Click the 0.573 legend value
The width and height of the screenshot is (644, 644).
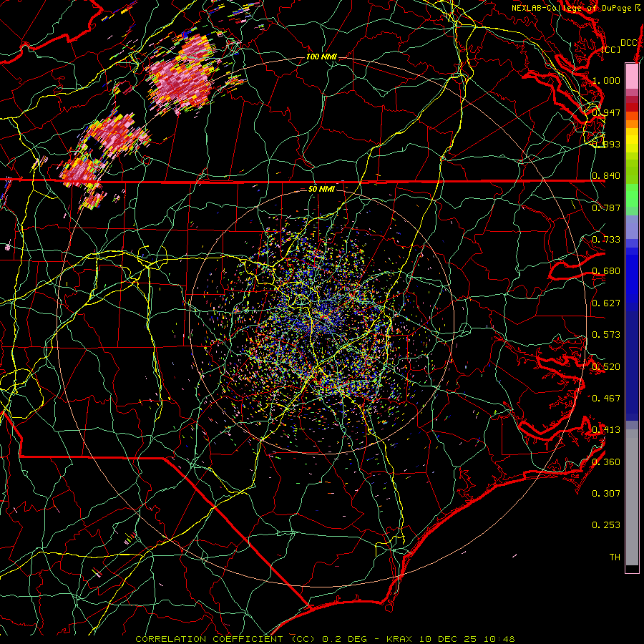(x=606, y=335)
